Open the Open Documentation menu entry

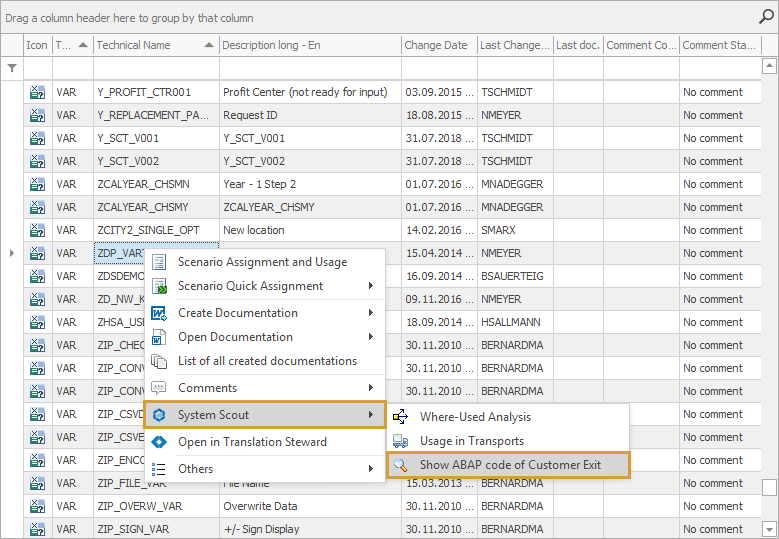[235, 337]
